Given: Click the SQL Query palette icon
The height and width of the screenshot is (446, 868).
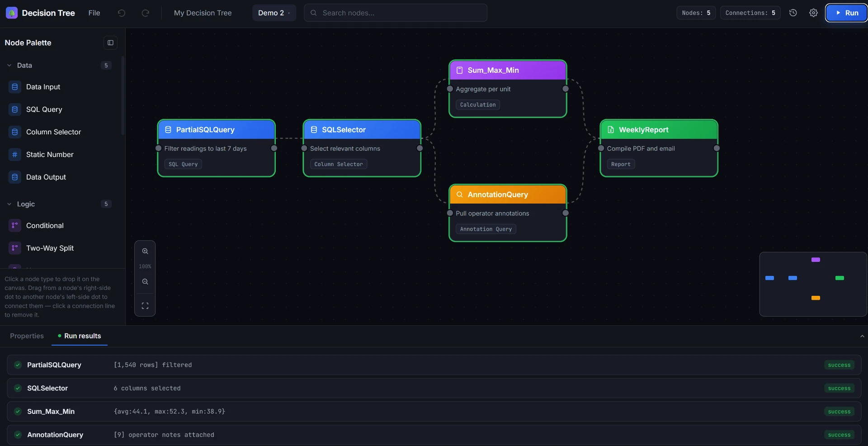Looking at the screenshot, I should [15, 109].
